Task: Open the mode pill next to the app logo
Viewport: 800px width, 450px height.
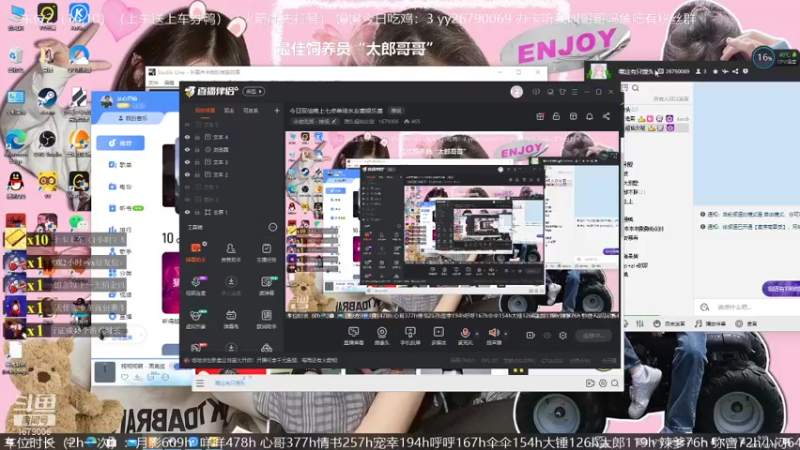Action: (x=254, y=92)
